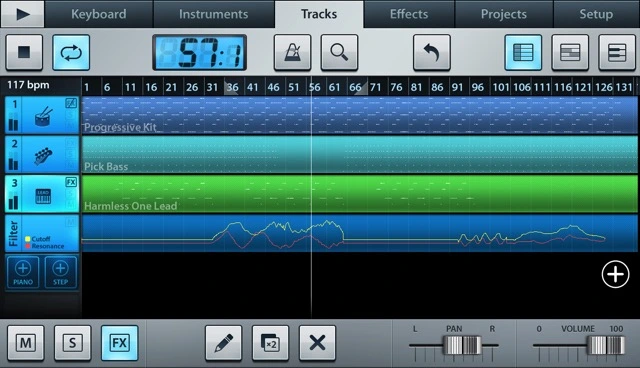The image size is (640, 368).
Task: Click the filter automation curve lane
Action: click(360, 233)
